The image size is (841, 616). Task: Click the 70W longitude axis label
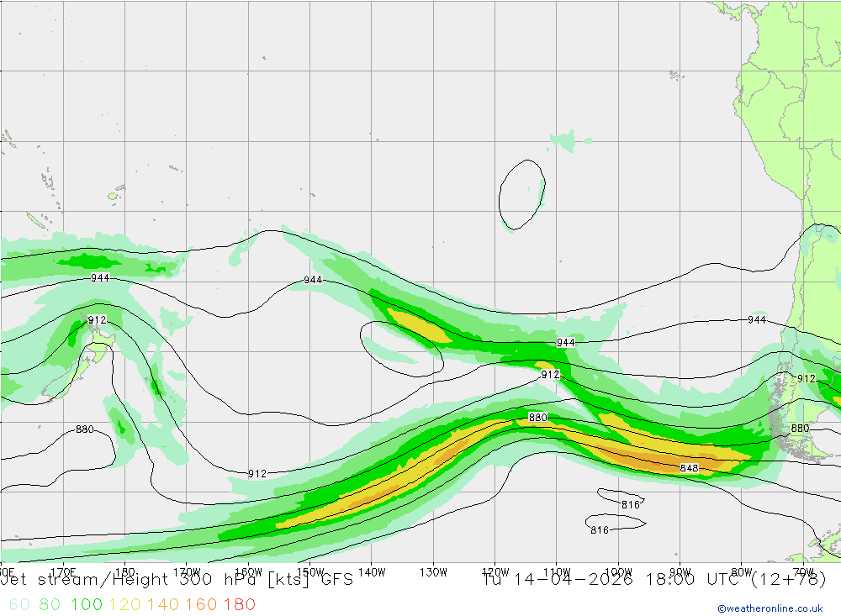803,572
